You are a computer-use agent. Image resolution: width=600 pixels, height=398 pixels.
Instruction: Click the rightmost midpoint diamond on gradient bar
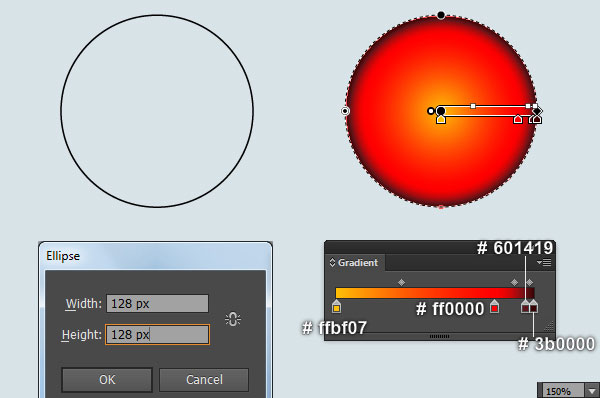pos(530,282)
